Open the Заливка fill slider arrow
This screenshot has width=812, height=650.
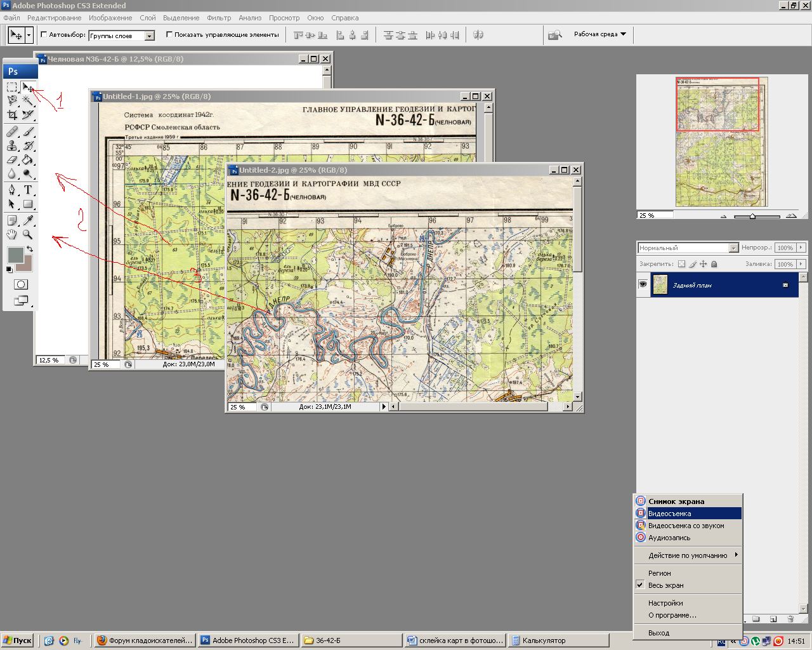(x=801, y=264)
